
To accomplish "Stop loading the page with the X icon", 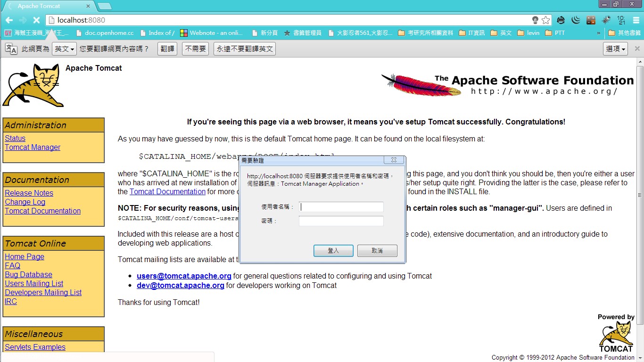I will 36,20.
